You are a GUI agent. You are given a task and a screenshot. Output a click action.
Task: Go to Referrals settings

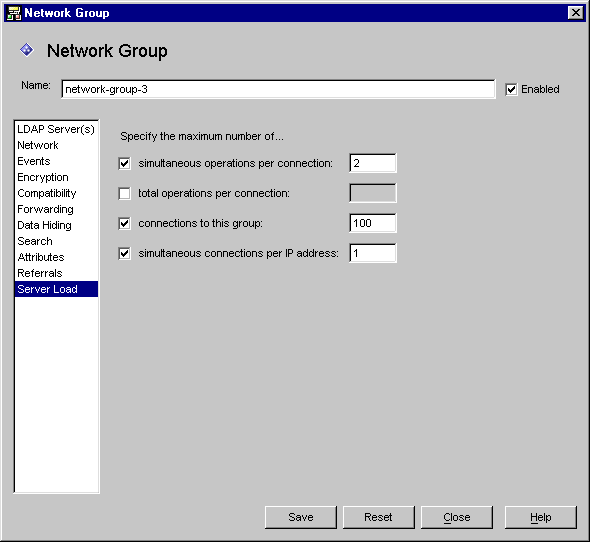(56, 273)
